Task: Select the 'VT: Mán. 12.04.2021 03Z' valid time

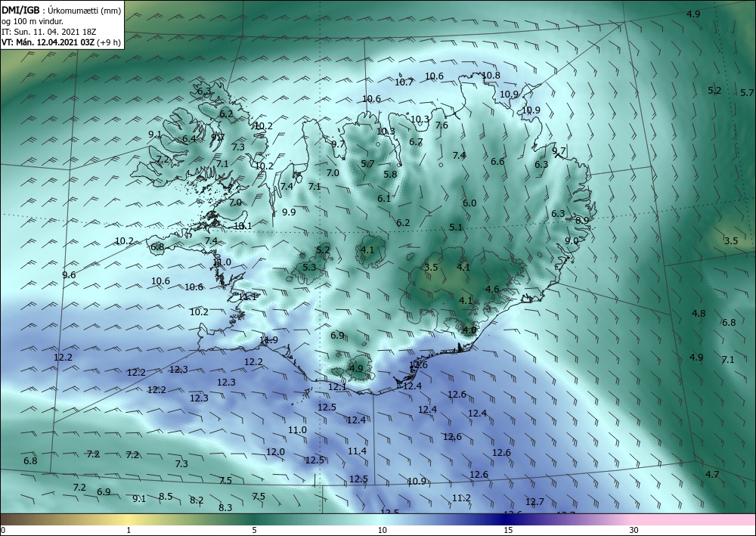Action: [48, 42]
